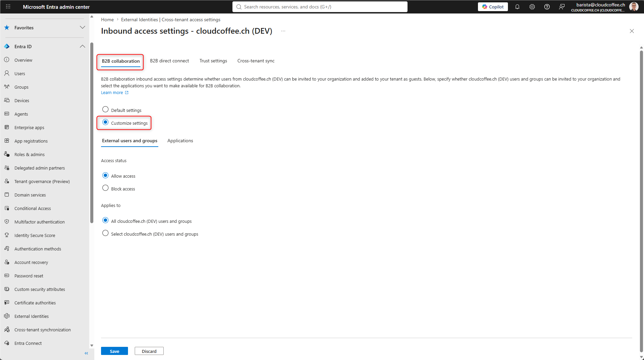Select the Customize settings radio button
Image resolution: width=644 pixels, height=360 pixels.
[x=105, y=122]
